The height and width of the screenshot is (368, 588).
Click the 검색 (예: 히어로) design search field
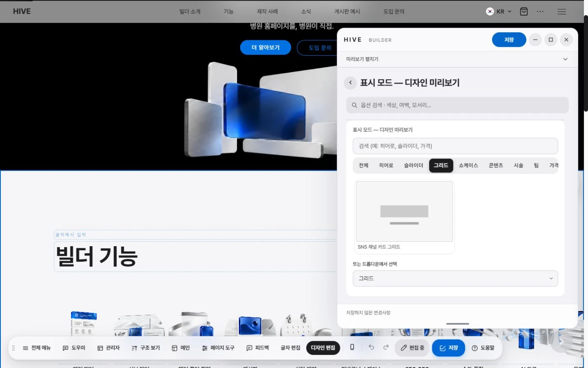coord(455,146)
